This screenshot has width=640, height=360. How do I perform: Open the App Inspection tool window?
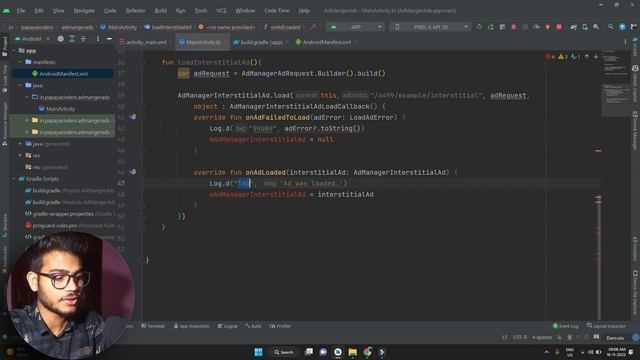191,326
